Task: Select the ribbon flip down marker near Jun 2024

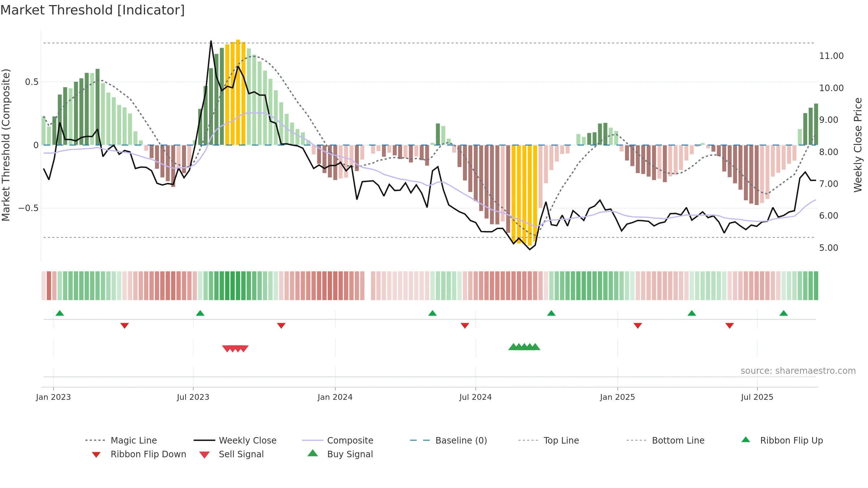Action: 465,326
